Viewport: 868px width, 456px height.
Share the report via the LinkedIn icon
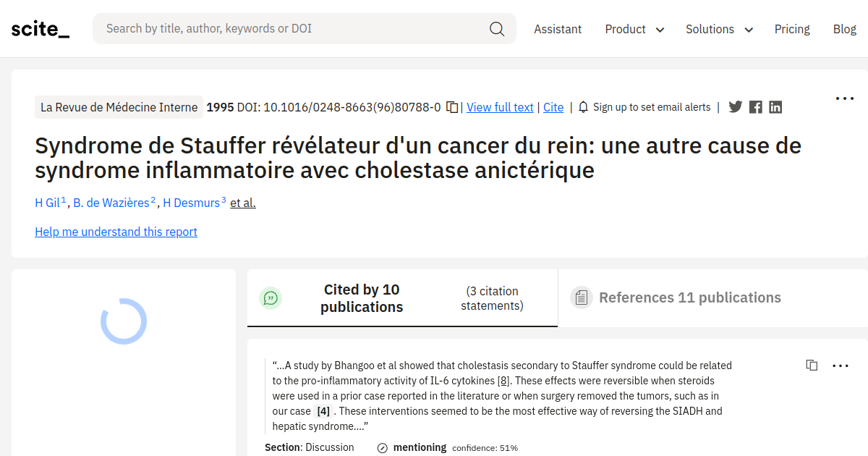(x=775, y=106)
